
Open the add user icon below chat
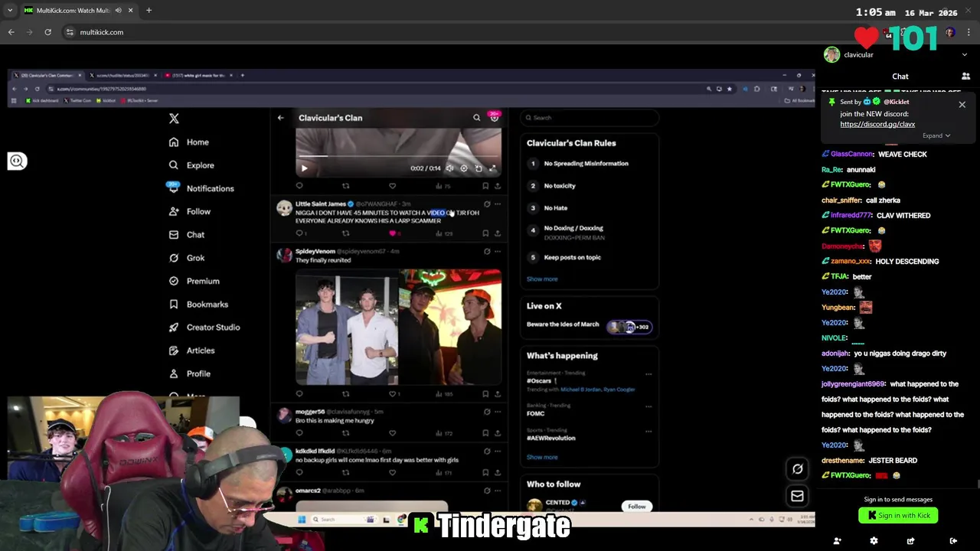point(837,541)
